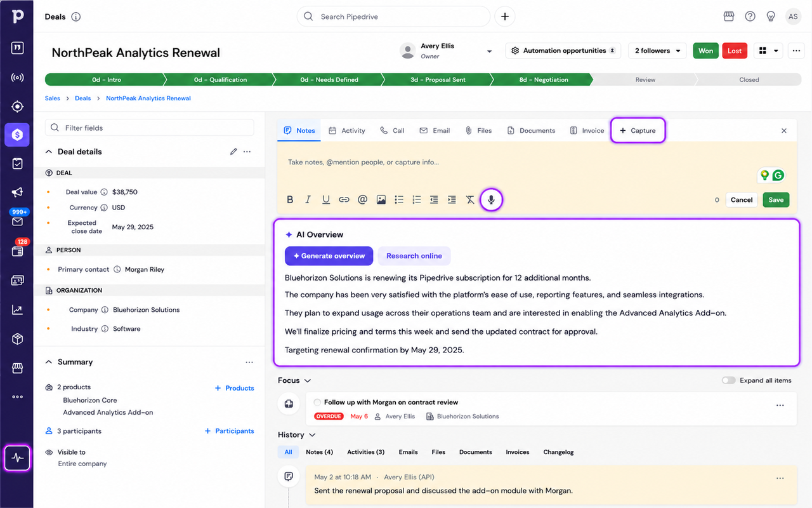Click the @ mention icon
The image size is (812, 508).
[362, 199]
